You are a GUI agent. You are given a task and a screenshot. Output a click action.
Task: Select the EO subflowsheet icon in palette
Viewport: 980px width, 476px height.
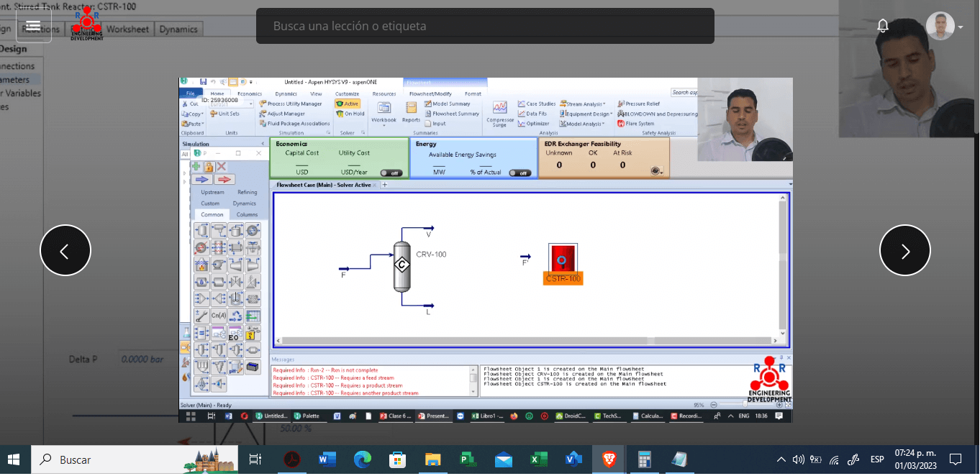pos(234,333)
